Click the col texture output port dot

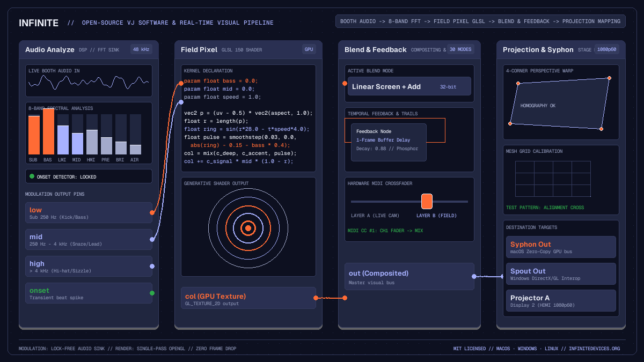[x=316, y=298]
